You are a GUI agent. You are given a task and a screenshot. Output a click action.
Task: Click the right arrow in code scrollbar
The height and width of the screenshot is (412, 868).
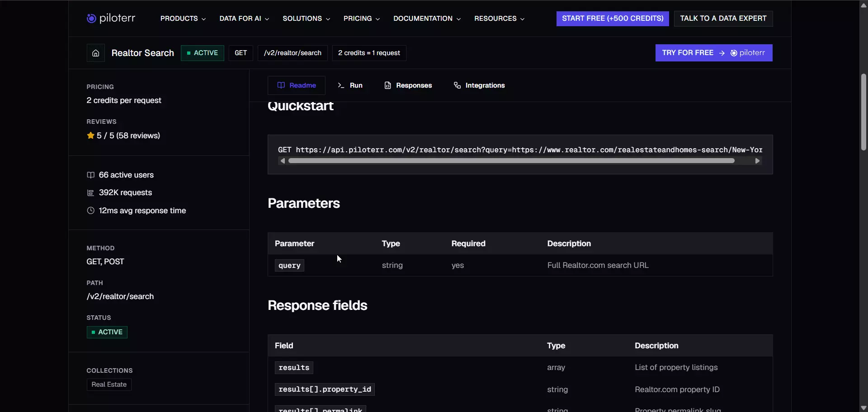(x=757, y=161)
